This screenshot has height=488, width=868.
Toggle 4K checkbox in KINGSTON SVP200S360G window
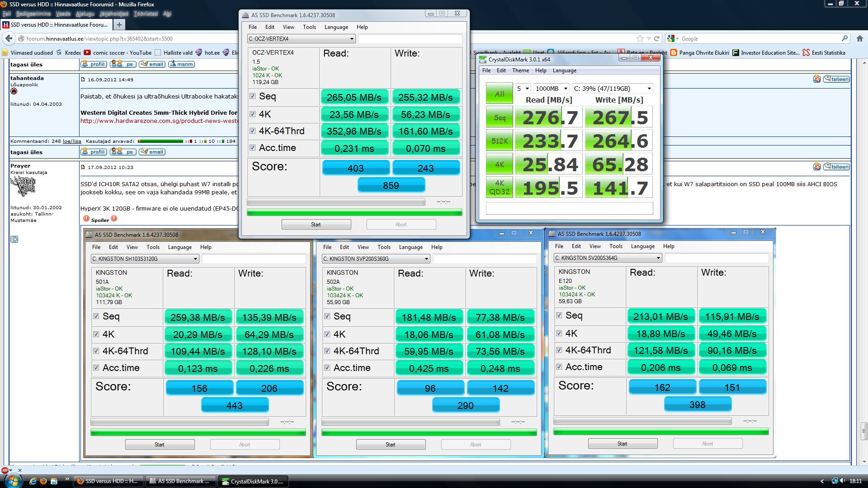tap(327, 334)
